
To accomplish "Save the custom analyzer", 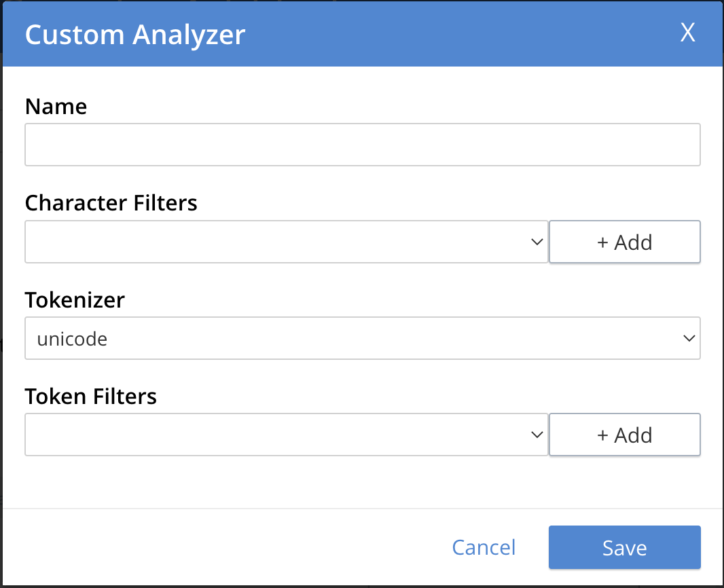I will click(x=624, y=547).
